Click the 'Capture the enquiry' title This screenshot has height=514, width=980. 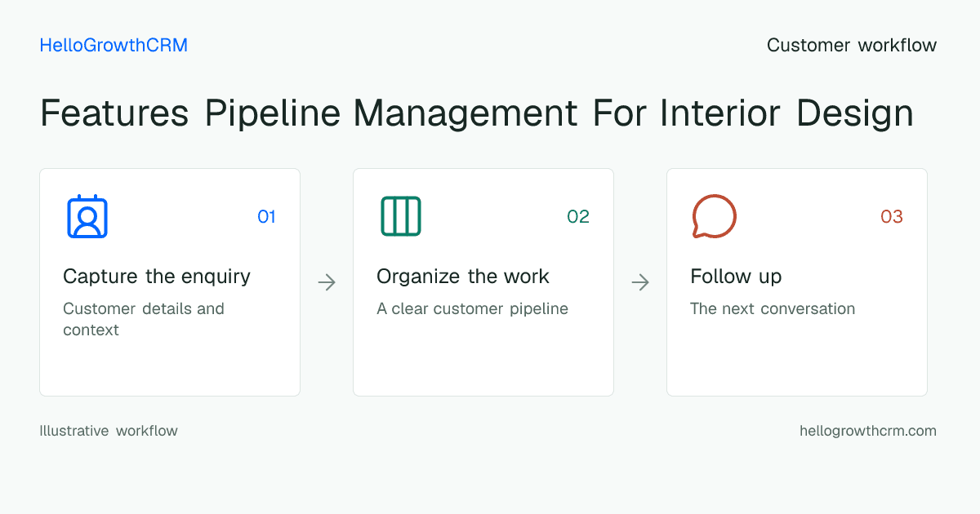pyautogui.click(x=157, y=277)
